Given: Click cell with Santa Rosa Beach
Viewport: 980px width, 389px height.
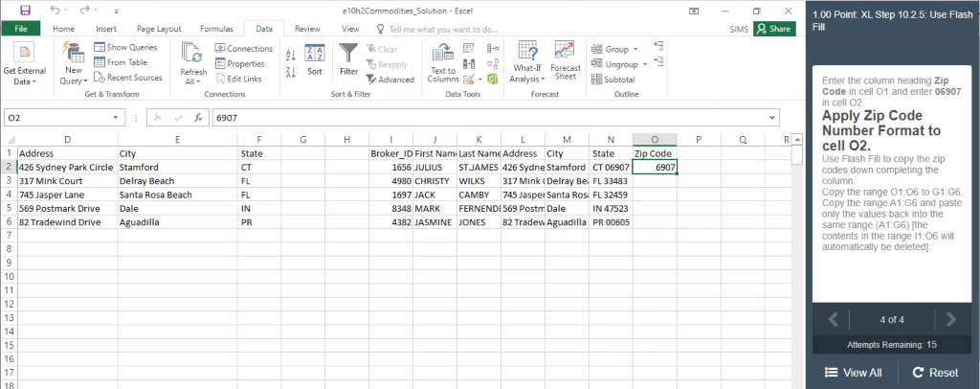Looking at the screenshot, I should [x=177, y=195].
